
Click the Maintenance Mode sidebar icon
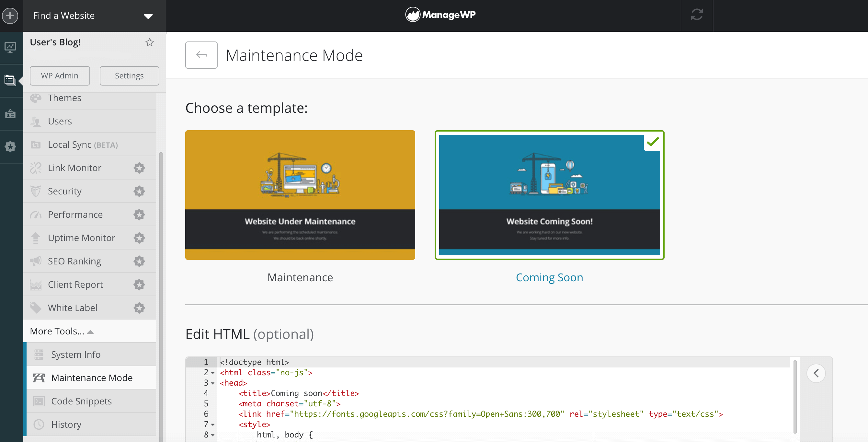click(38, 378)
